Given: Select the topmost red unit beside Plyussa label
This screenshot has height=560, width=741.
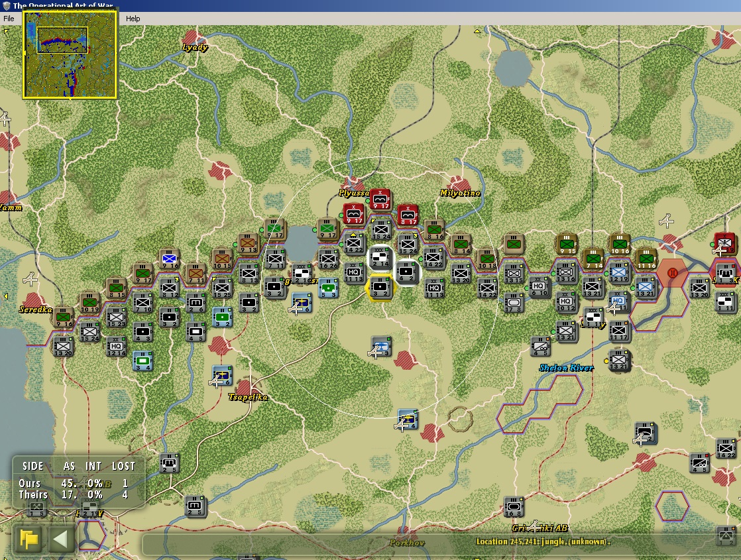Looking at the screenshot, I should [380, 199].
